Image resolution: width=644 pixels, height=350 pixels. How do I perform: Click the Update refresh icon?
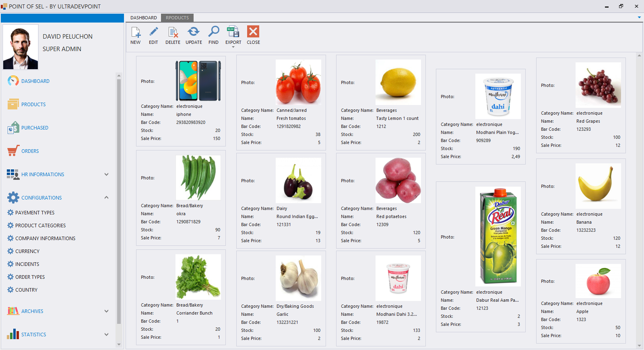[x=194, y=32]
